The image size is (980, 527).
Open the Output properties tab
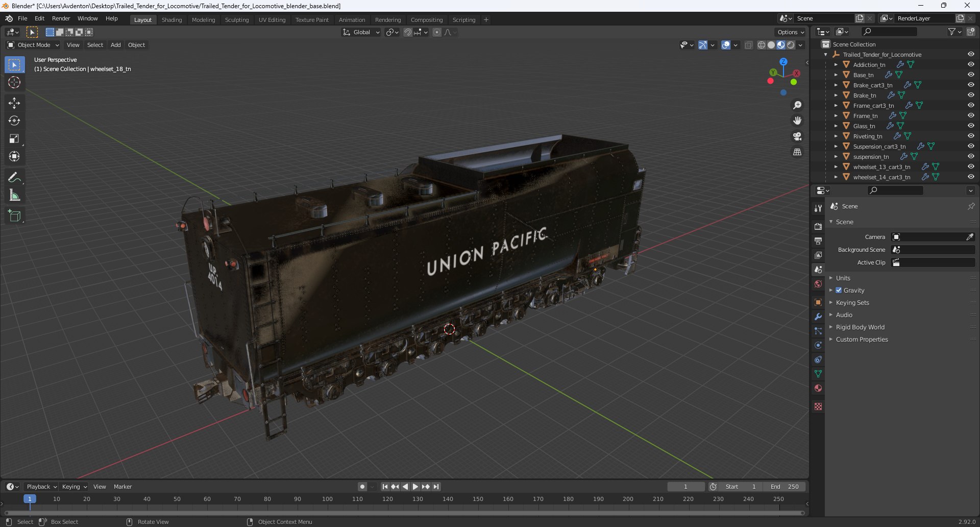click(x=818, y=241)
